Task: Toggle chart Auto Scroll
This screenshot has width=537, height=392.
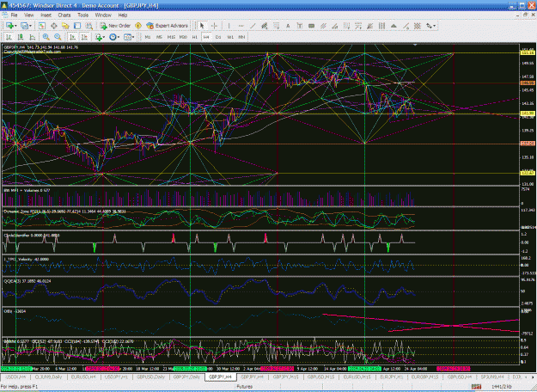Action: 72,37
